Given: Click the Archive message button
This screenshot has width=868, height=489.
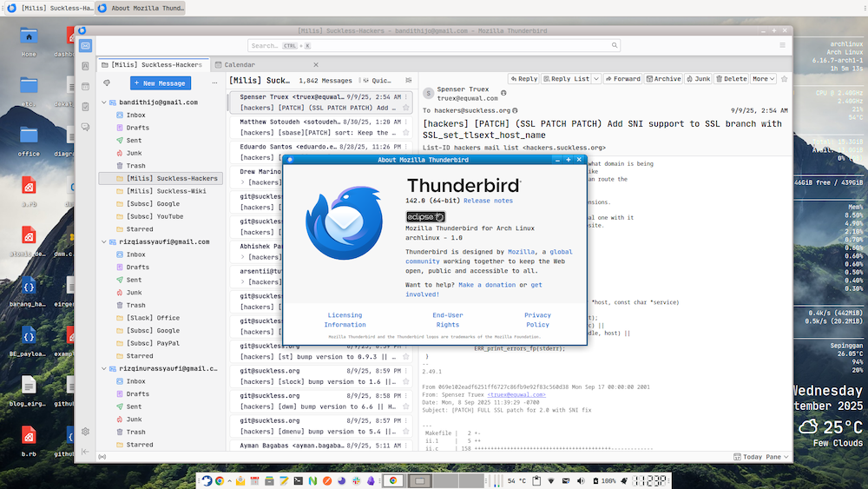Looking at the screenshot, I should pos(663,79).
